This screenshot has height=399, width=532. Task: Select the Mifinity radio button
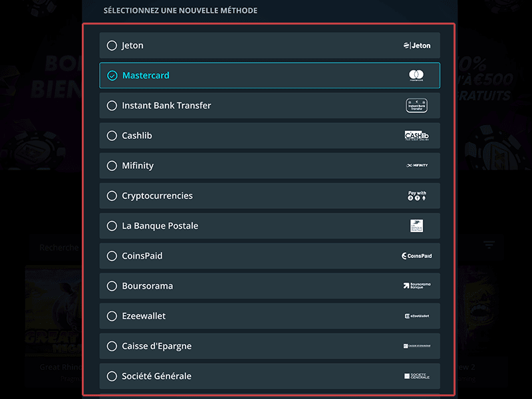click(112, 166)
